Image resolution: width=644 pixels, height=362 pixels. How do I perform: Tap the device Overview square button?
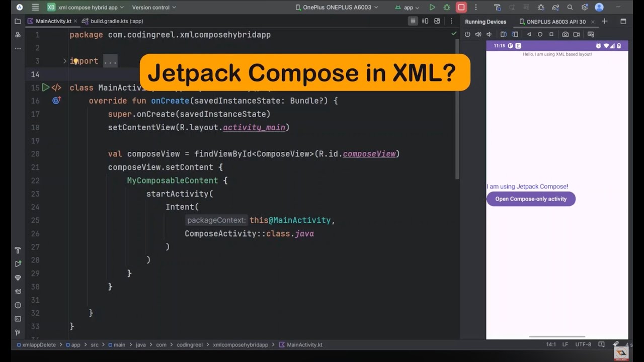pyautogui.click(x=551, y=34)
